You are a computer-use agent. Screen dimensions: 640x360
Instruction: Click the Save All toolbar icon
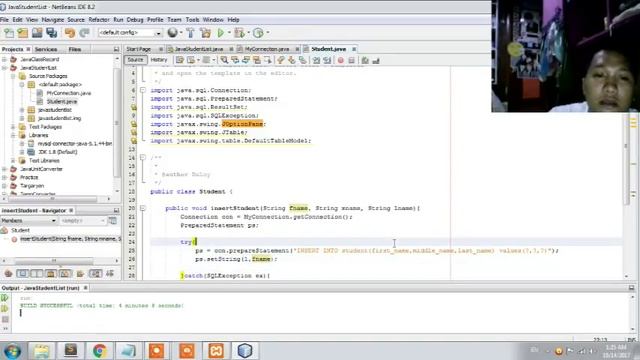pos(52,33)
